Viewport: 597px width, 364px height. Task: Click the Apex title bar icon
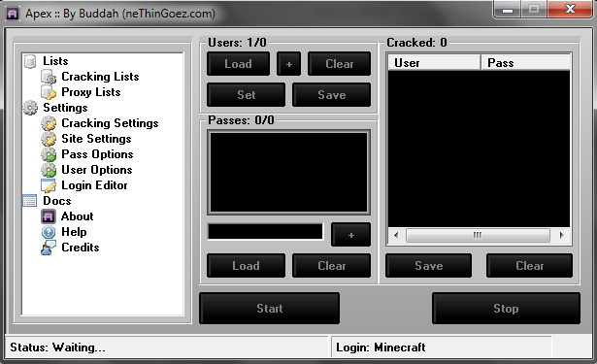pyautogui.click(x=13, y=15)
